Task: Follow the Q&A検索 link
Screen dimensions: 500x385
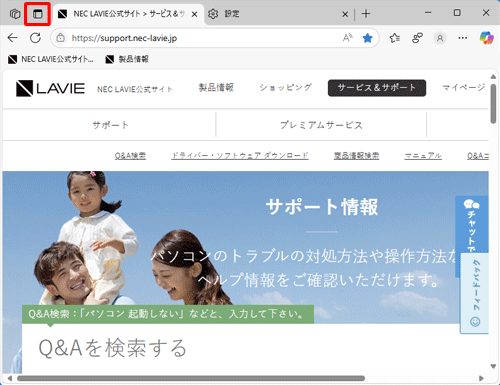Action: pos(130,156)
